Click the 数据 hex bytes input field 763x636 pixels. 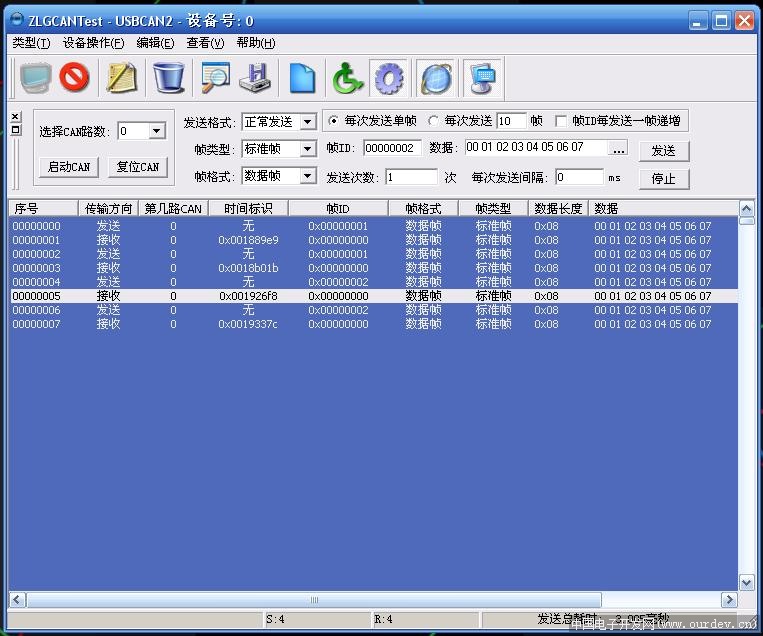click(x=537, y=147)
